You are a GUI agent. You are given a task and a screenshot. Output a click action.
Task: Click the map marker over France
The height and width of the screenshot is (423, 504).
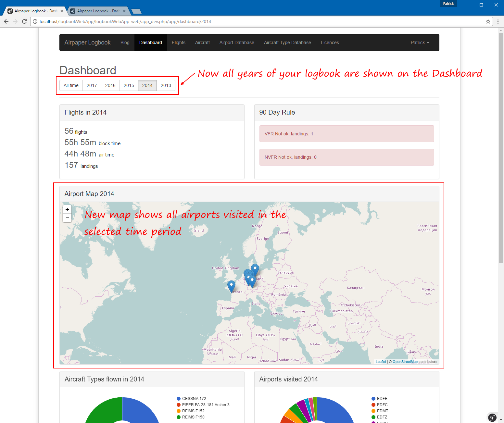(x=231, y=286)
